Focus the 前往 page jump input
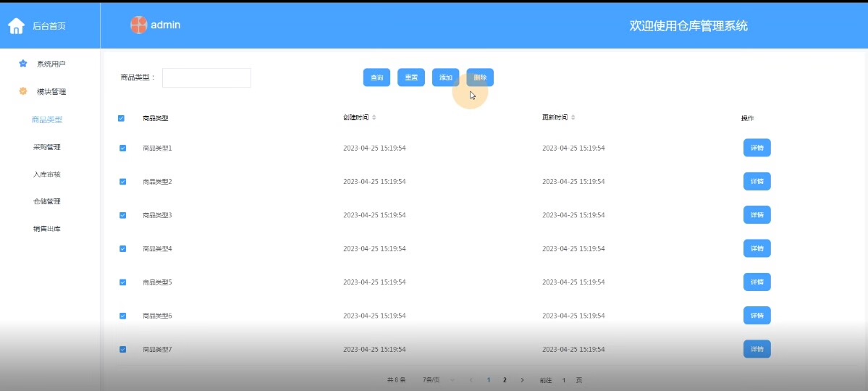This screenshot has height=391, width=868. [x=563, y=380]
